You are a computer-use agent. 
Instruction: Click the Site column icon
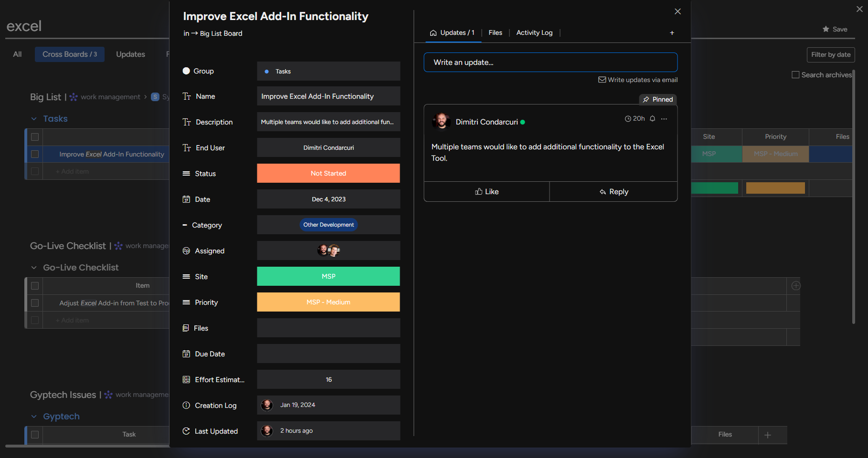click(186, 277)
